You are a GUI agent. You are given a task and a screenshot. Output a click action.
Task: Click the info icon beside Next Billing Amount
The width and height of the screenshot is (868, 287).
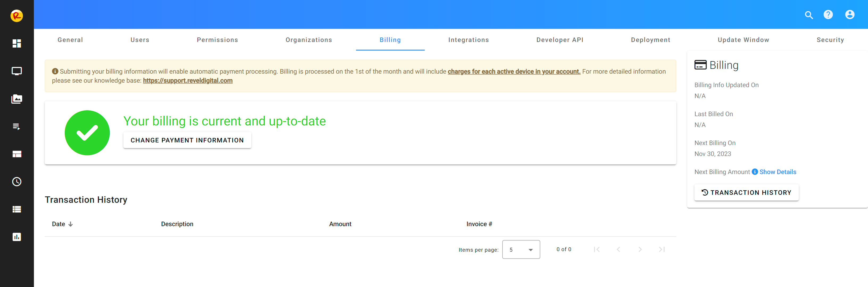pos(754,172)
